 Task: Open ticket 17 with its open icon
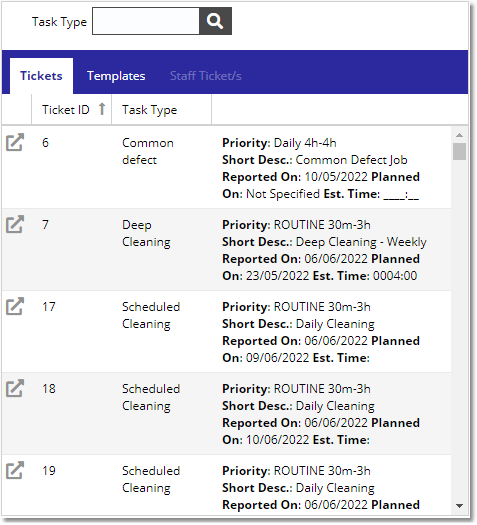pos(15,306)
